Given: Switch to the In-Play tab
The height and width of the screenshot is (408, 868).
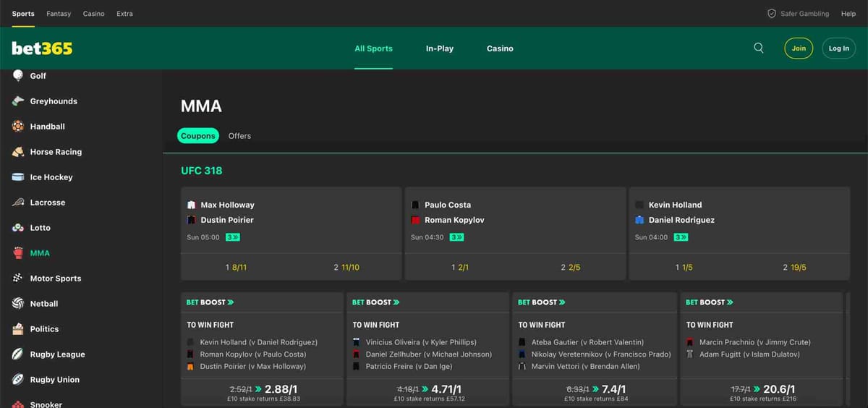Looking at the screenshot, I should [440, 48].
